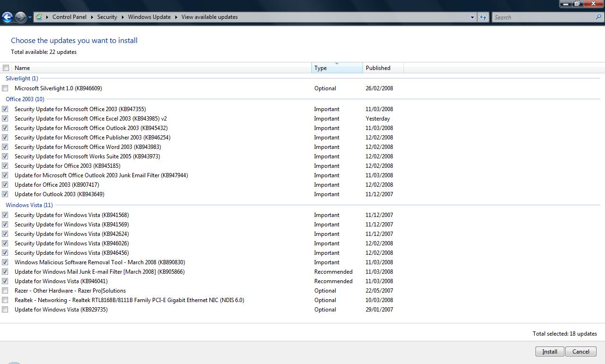605x364 pixels.
Task: Click the "29/01/2007" published date
Action: tap(379, 310)
